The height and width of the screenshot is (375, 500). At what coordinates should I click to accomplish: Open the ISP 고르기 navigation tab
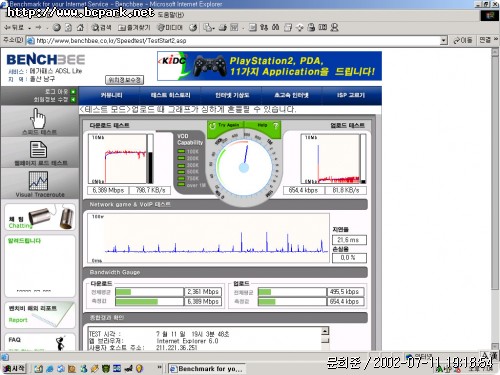[x=351, y=95]
